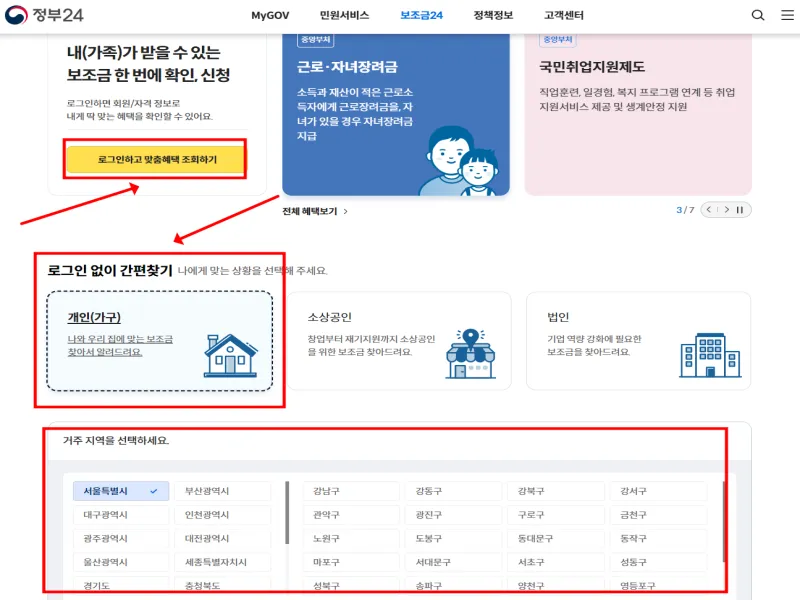Open the 국민취업지원제도 benefit card
Viewport: 800px width, 600px height.
point(638,110)
